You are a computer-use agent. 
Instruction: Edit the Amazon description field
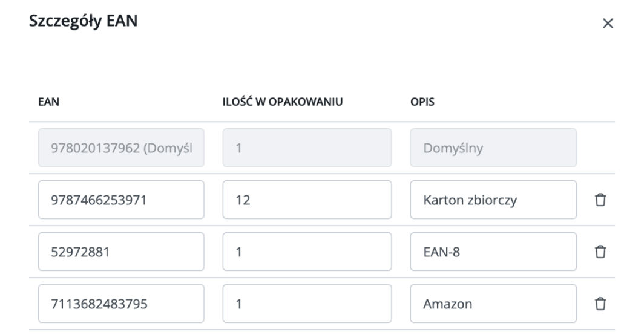click(493, 304)
